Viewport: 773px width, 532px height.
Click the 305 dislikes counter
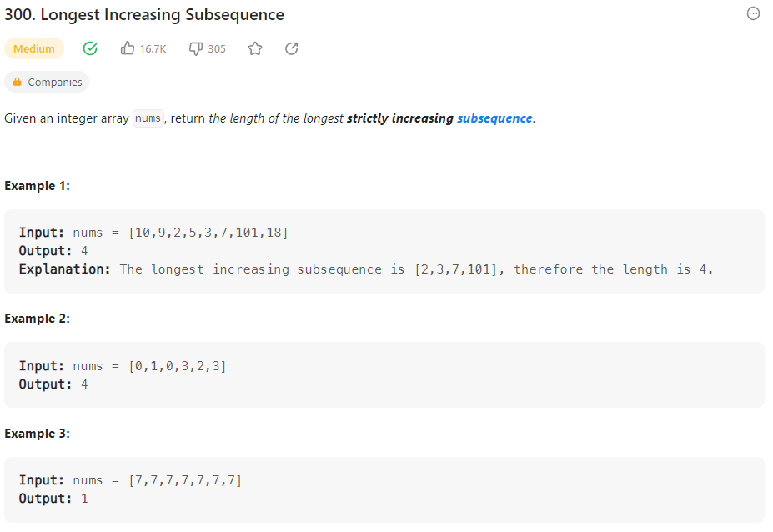click(217, 48)
